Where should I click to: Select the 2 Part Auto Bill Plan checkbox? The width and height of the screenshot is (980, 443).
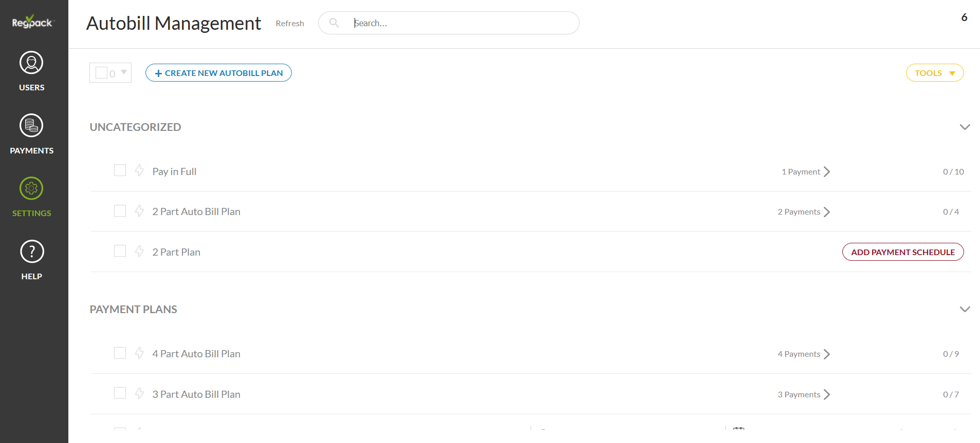(120, 211)
